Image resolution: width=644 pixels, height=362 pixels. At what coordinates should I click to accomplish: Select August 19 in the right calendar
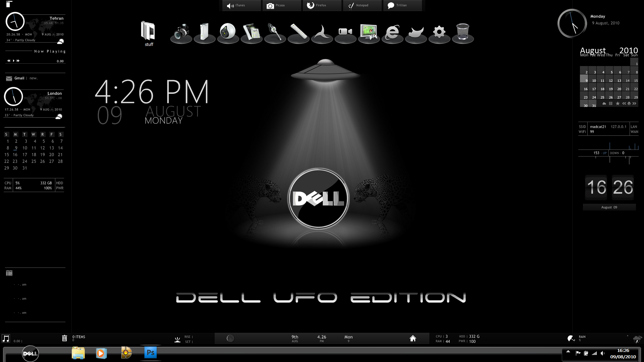(x=610, y=89)
